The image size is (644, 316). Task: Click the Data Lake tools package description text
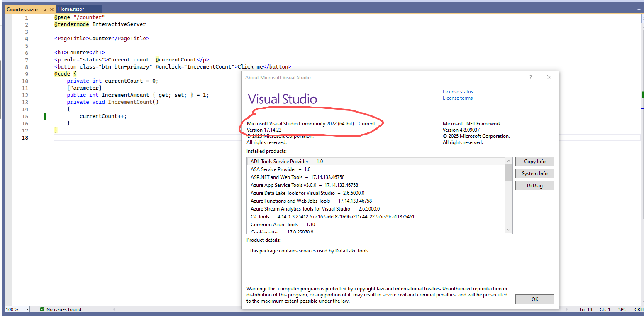click(x=309, y=251)
